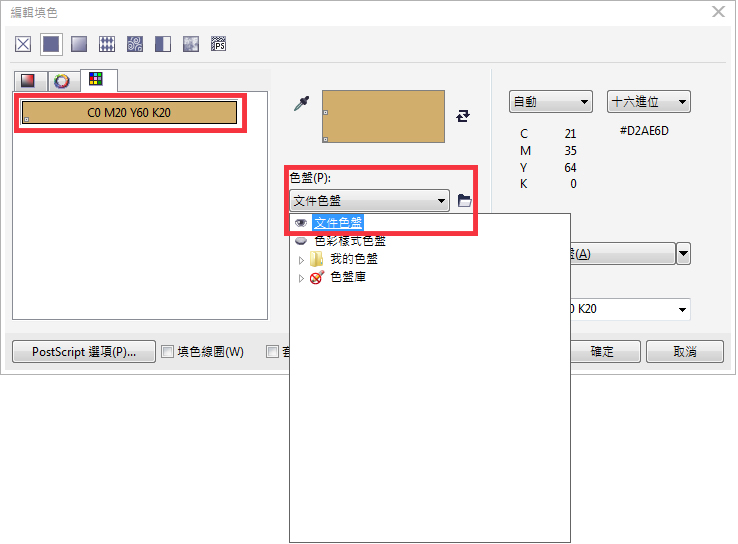This screenshot has width=738, height=544.
Task: Click the swap colors arrows icon
Action: tap(463, 116)
